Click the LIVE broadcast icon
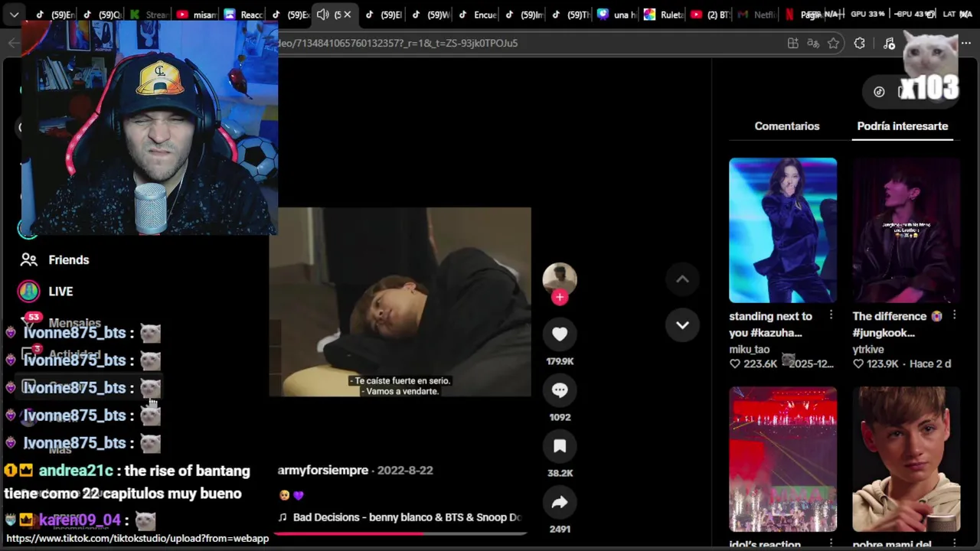This screenshot has width=980, height=551. 29,291
